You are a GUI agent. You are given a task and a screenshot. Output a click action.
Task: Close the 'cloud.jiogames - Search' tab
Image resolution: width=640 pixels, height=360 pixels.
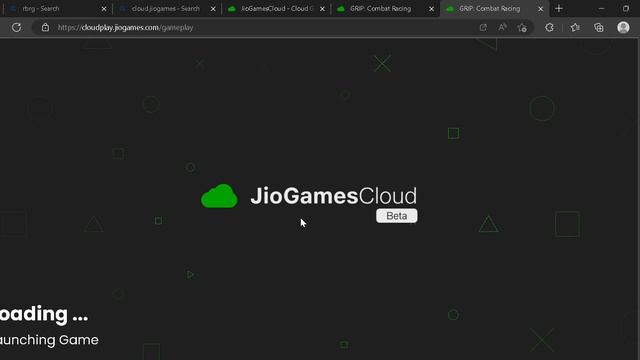pyautogui.click(x=213, y=9)
